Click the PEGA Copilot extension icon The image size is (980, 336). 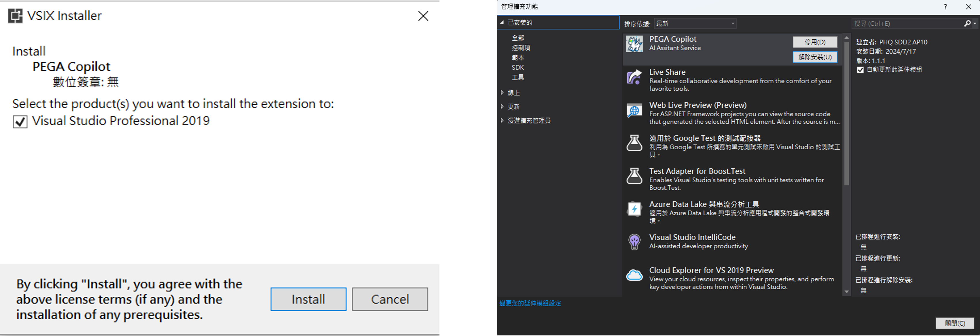click(x=634, y=44)
